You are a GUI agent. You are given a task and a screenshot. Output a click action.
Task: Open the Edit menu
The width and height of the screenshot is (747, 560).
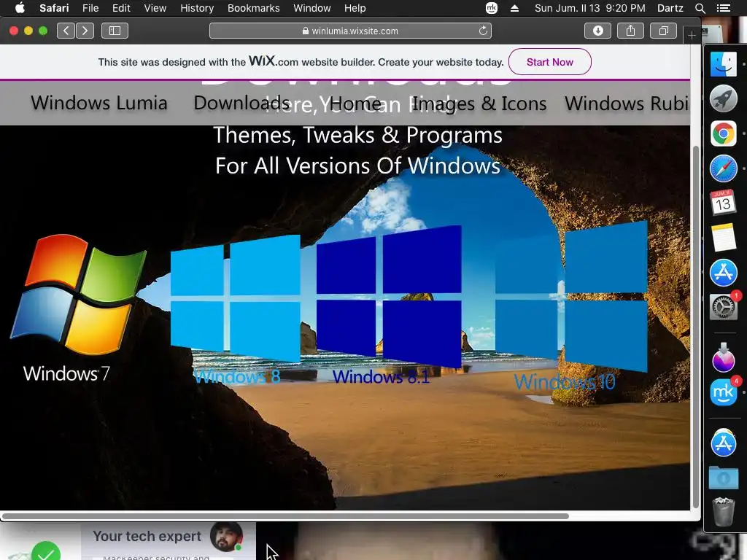pyautogui.click(x=121, y=8)
